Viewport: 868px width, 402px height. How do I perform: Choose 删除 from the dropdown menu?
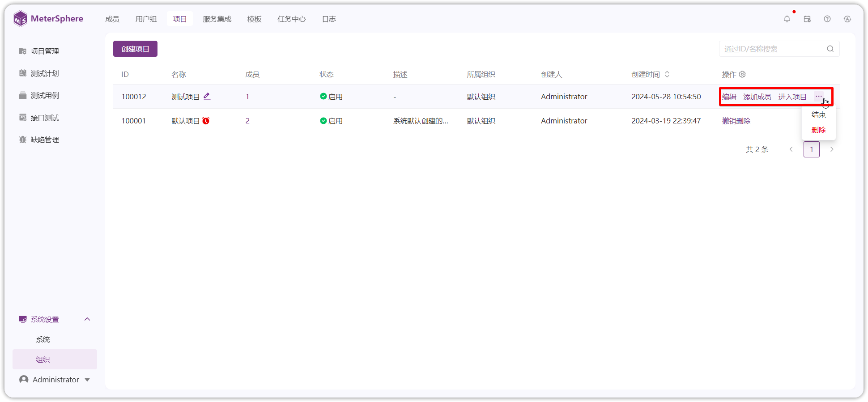(x=819, y=130)
